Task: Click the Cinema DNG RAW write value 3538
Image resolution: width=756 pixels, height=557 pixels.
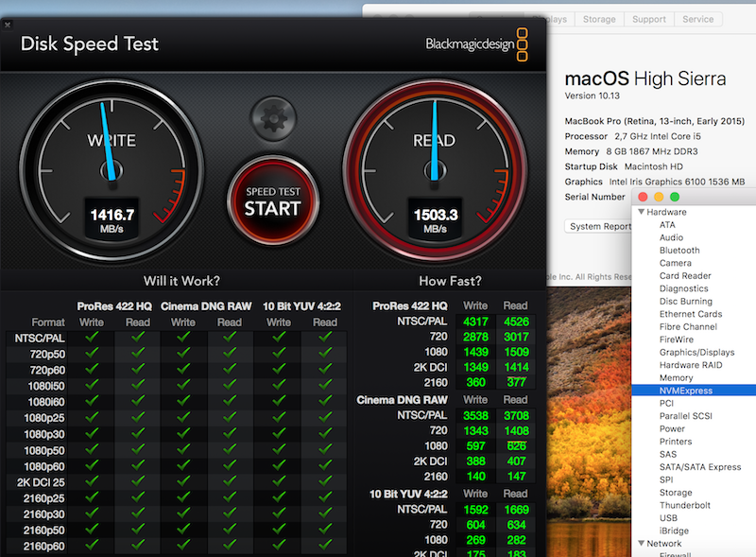Action: pyautogui.click(x=476, y=415)
